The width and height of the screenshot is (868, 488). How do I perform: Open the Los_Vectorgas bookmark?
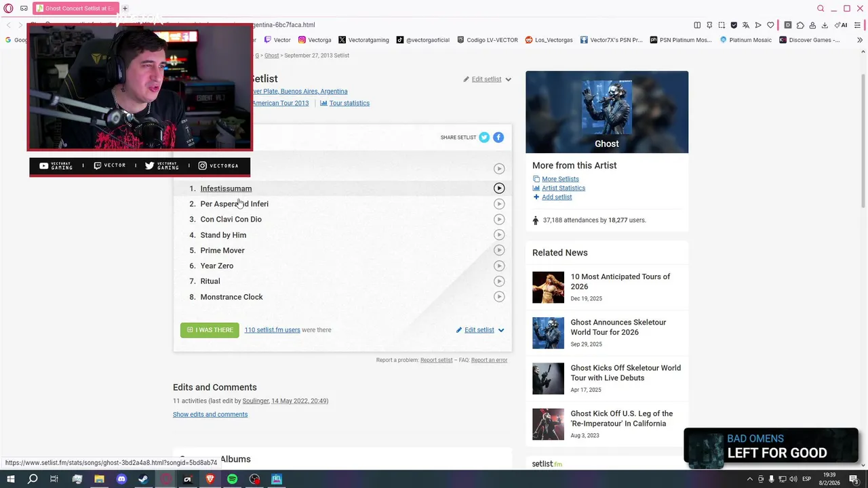[549, 40]
